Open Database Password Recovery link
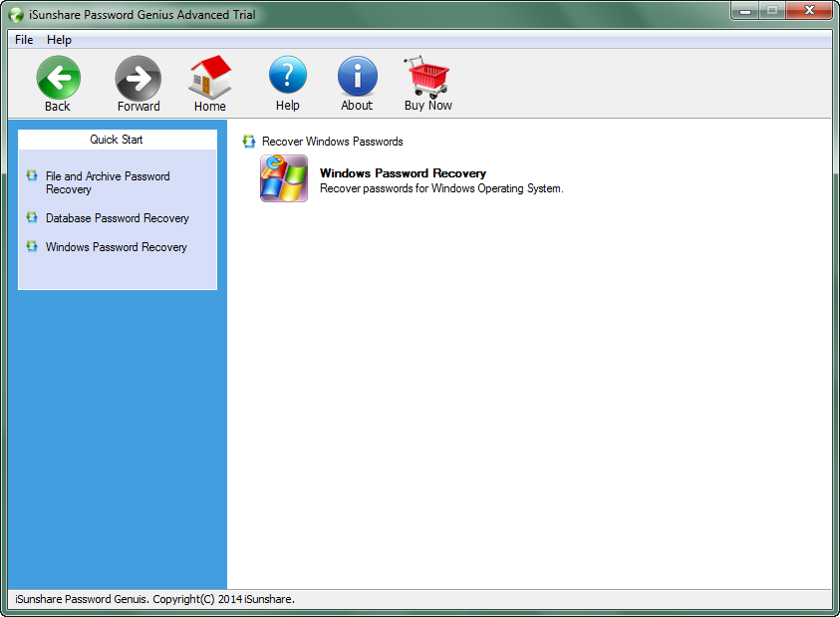 [x=118, y=218]
